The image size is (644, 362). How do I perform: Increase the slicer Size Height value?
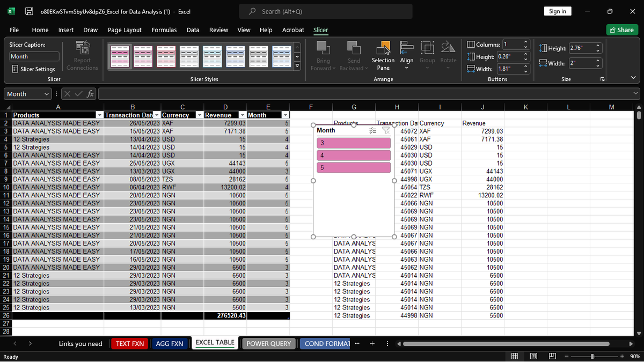[598, 46]
